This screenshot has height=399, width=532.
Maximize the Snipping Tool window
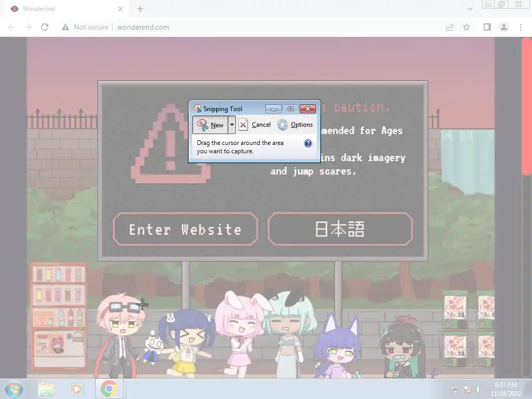[290, 109]
